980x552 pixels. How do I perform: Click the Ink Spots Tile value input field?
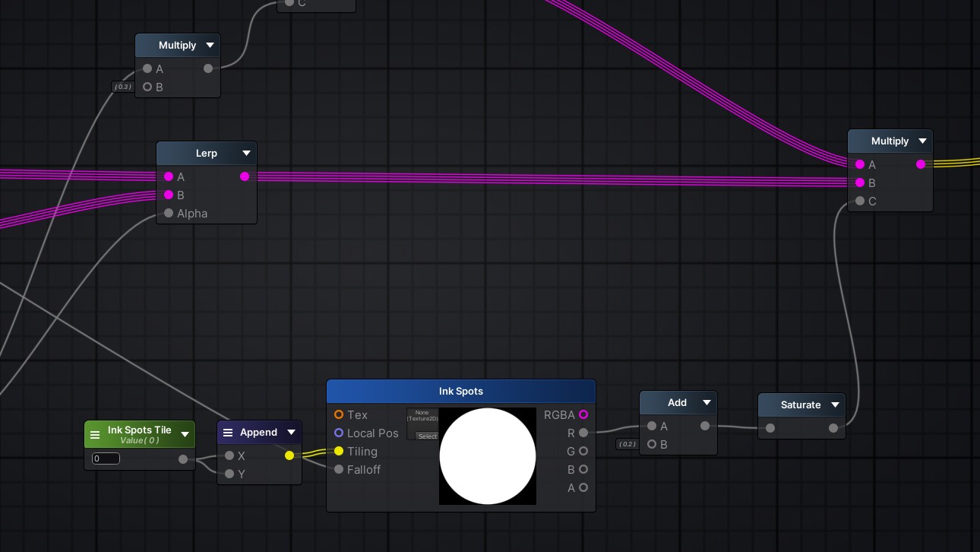click(106, 458)
